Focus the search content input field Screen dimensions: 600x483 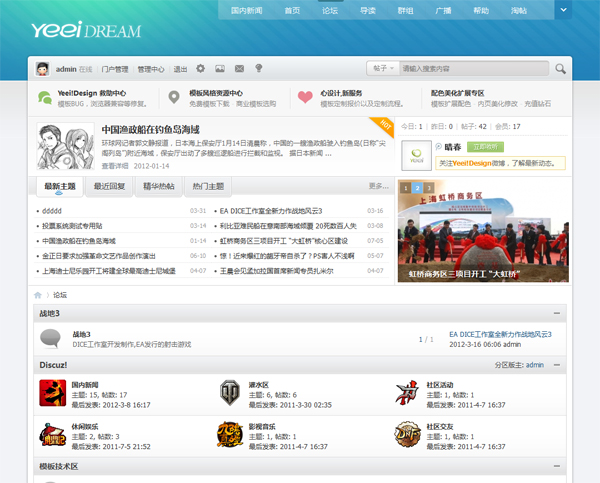pyautogui.click(x=474, y=69)
